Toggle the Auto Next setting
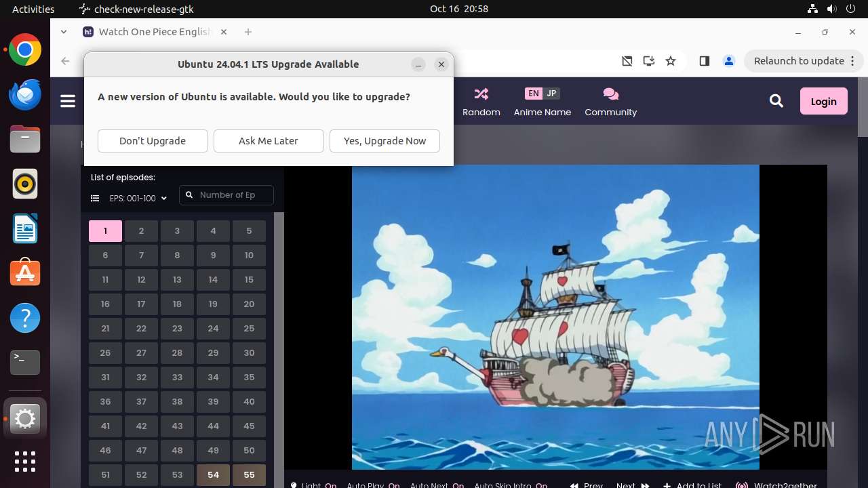The width and height of the screenshot is (868, 488). (437, 485)
